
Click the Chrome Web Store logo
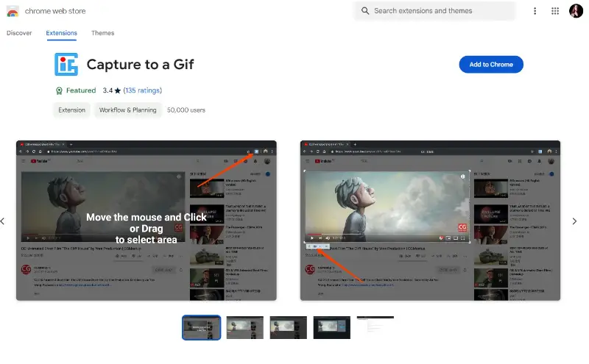click(x=13, y=11)
